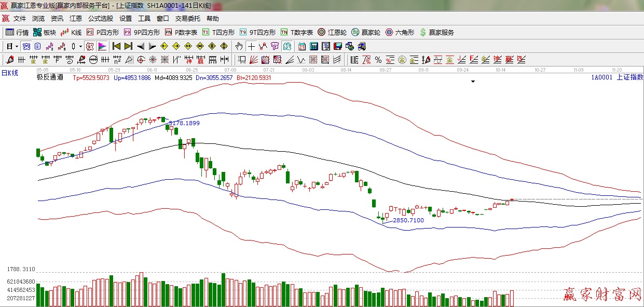Toggle the pressed colored flag toolbar button

click(x=102, y=46)
